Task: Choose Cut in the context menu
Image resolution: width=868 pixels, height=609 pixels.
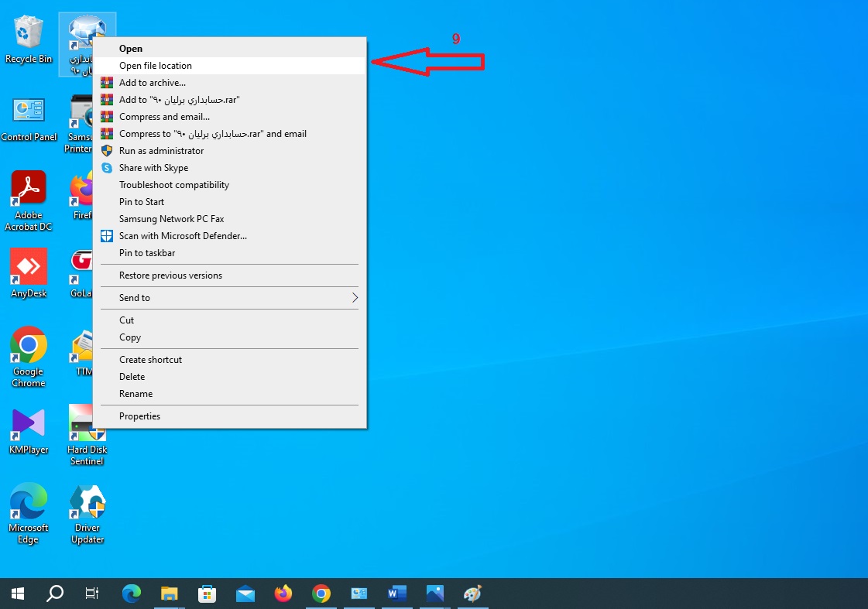Action: [230, 320]
